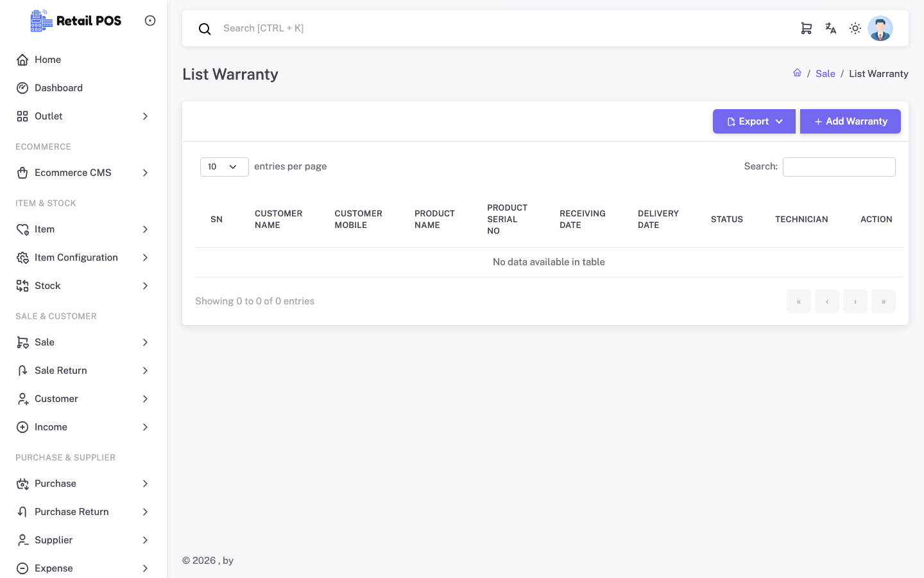Click the home icon in breadcrumb
Viewport: 924px width, 578px height.
tap(797, 73)
